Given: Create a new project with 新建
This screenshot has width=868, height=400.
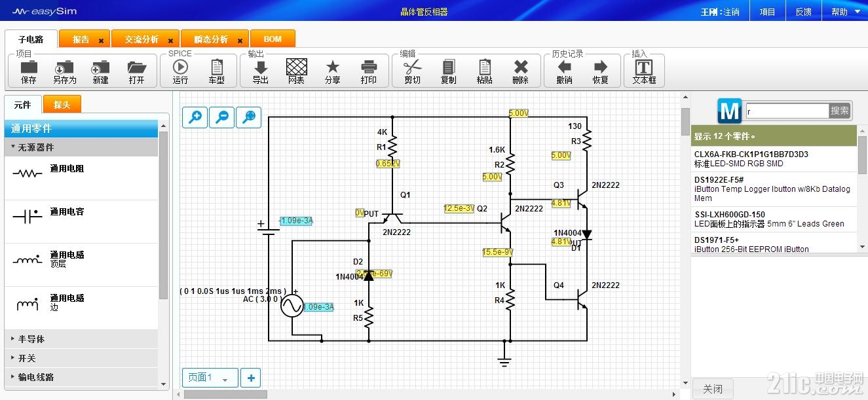Looking at the screenshot, I should pos(100,67).
